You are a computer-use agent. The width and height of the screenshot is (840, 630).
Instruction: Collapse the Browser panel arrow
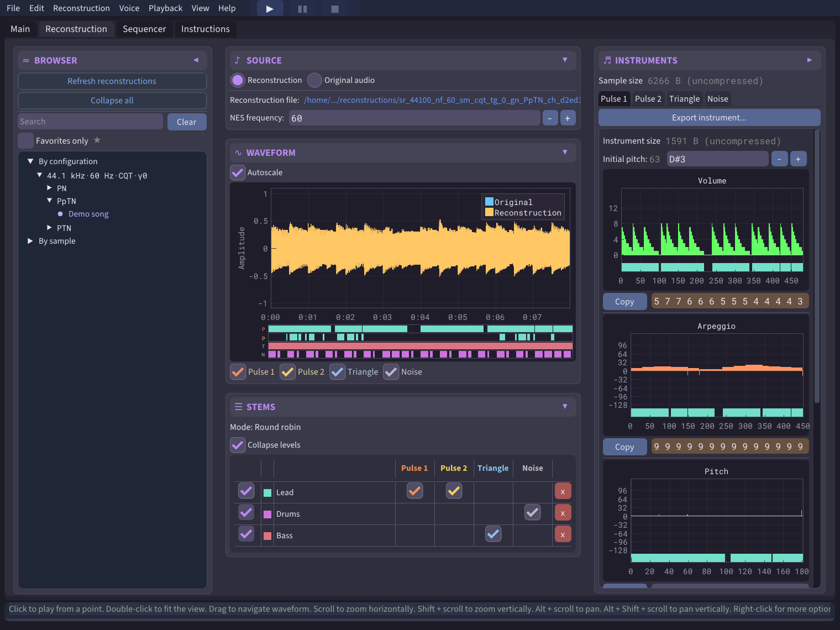coord(196,60)
